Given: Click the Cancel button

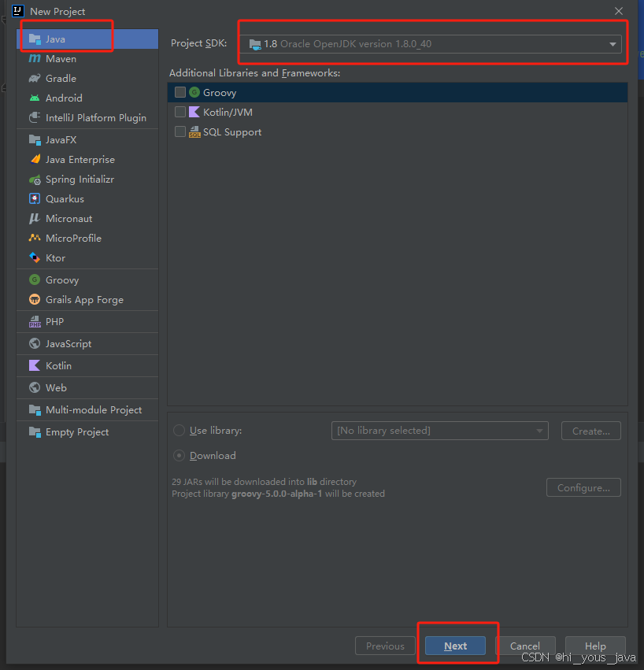Looking at the screenshot, I should (525, 646).
